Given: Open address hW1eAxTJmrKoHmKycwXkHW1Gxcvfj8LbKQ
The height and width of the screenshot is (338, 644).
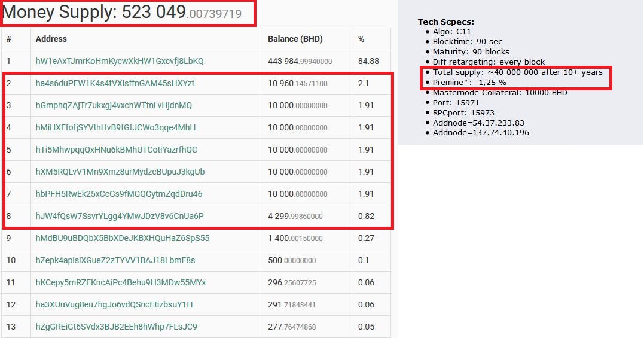Looking at the screenshot, I should point(120,61).
